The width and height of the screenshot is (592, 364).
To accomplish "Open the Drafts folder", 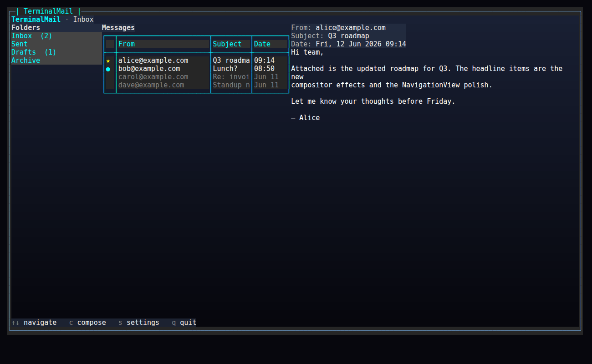I will coord(56,52).
